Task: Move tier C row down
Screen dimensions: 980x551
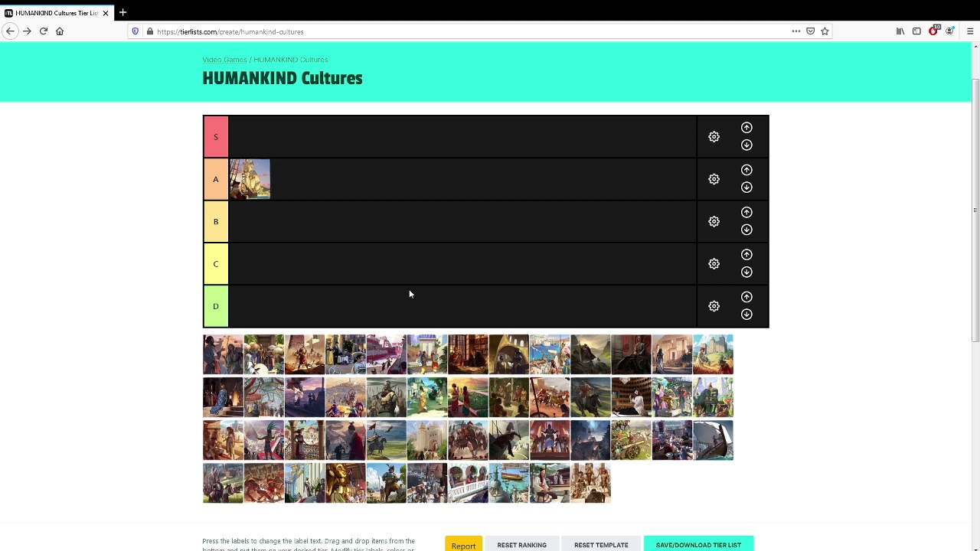Action: [x=746, y=272]
